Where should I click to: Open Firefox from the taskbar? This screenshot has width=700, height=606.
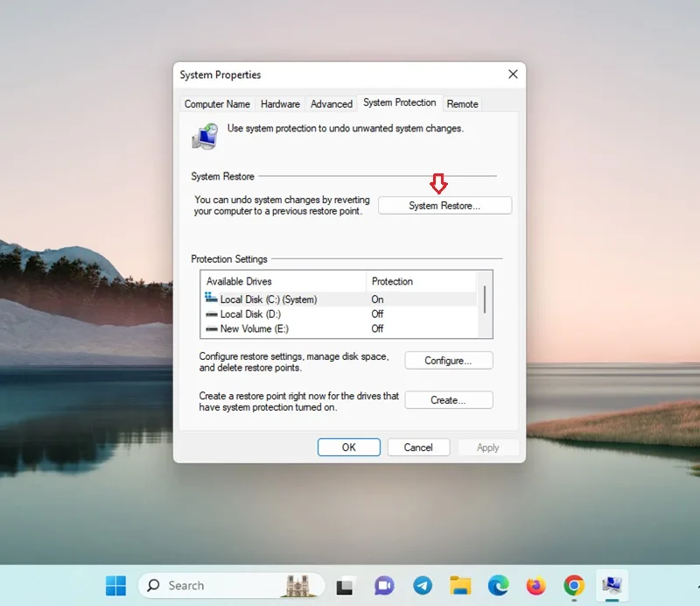point(535,586)
